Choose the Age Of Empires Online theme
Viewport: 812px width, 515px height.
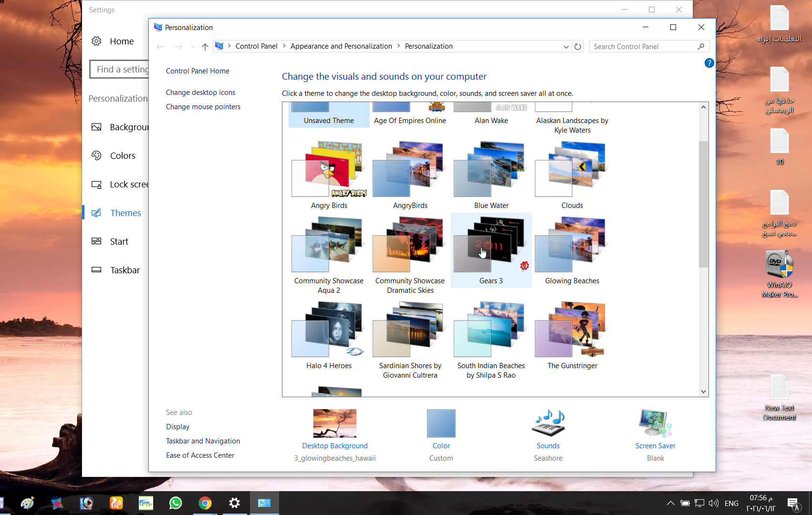(x=410, y=114)
